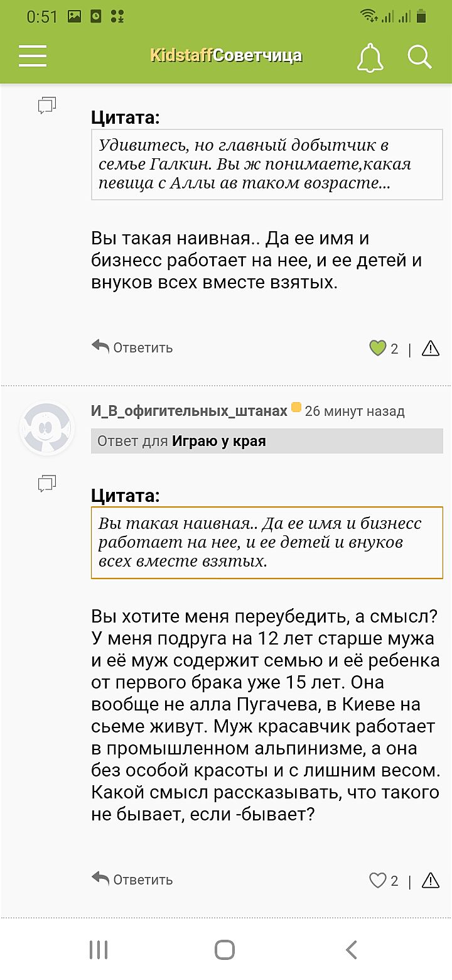Open the hamburger navigation menu

tap(33, 56)
